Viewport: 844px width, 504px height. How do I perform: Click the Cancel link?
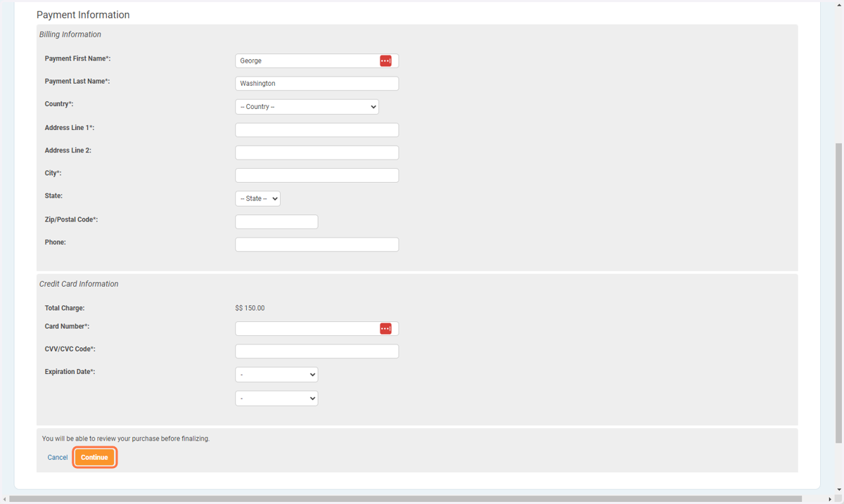click(58, 458)
